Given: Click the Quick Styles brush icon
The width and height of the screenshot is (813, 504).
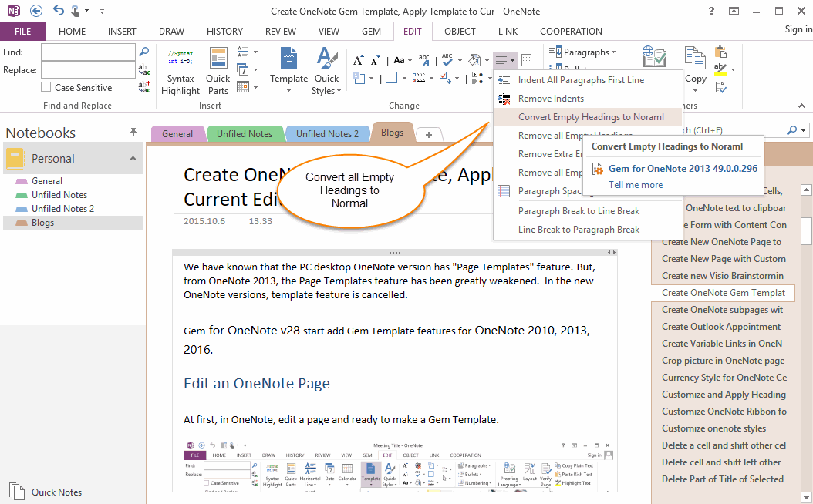Looking at the screenshot, I should point(326,58).
